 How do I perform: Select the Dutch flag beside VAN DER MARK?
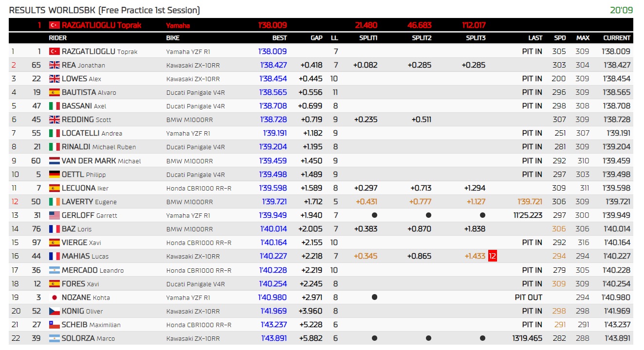pos(54,160)
